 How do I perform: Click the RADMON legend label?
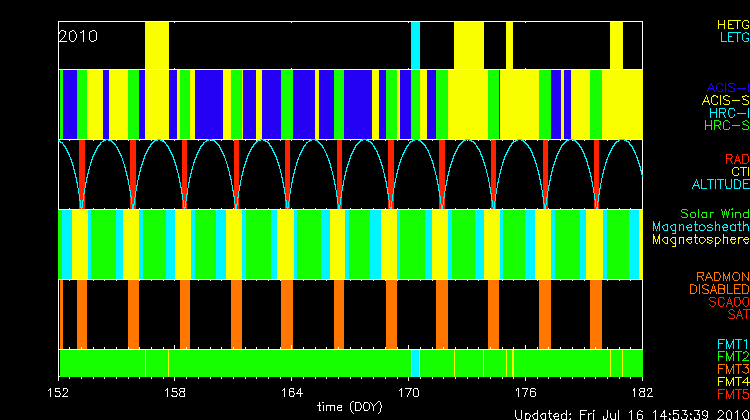point(722,276)
